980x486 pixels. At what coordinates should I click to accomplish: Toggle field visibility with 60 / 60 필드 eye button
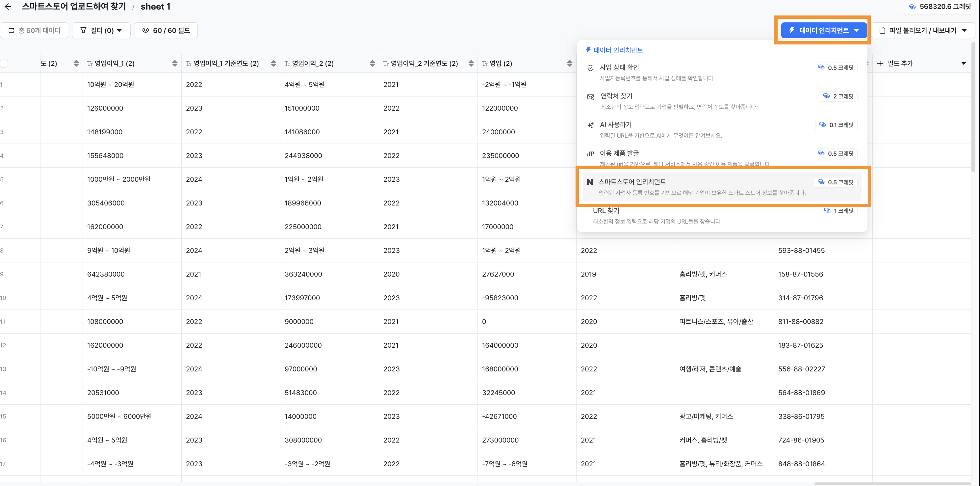tap(166, 30)
